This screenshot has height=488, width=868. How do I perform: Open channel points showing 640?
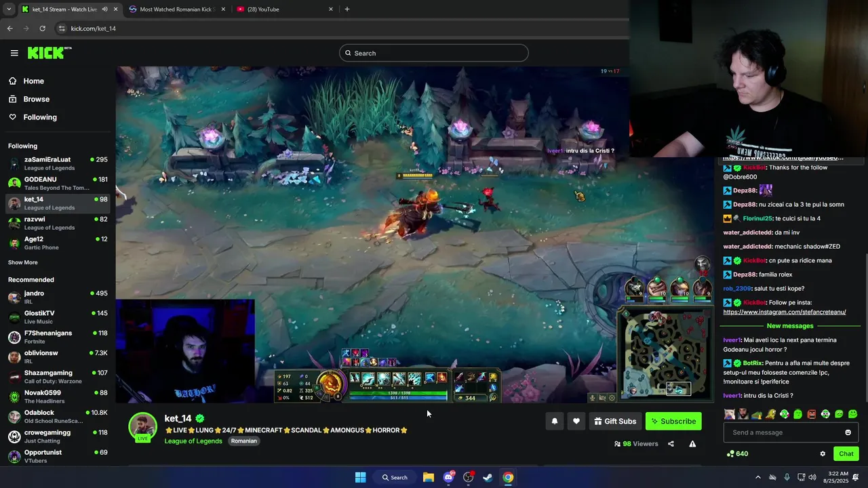[737, 453]
